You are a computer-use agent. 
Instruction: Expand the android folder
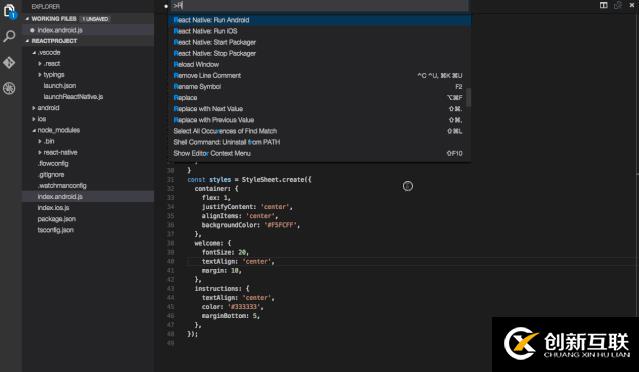(34, 108)
